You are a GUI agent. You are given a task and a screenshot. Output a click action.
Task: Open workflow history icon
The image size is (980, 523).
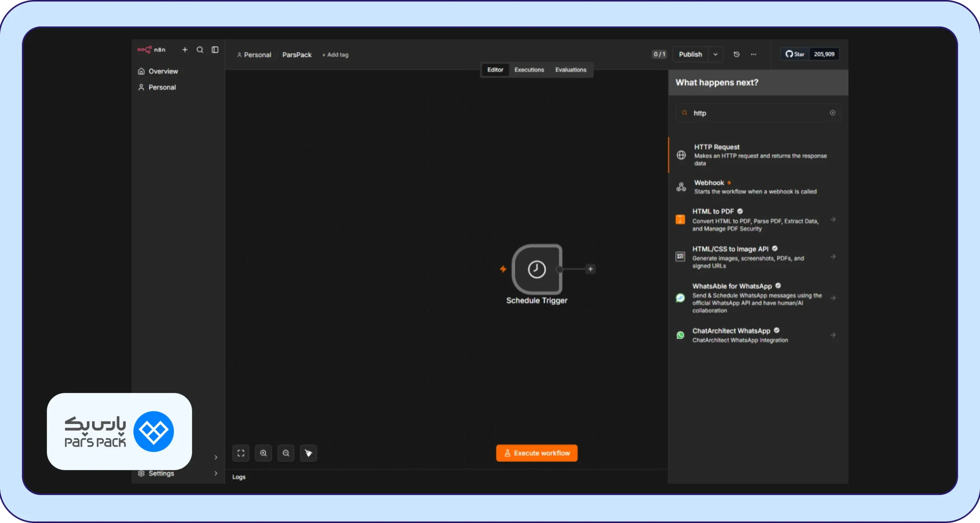pos(737,54)
